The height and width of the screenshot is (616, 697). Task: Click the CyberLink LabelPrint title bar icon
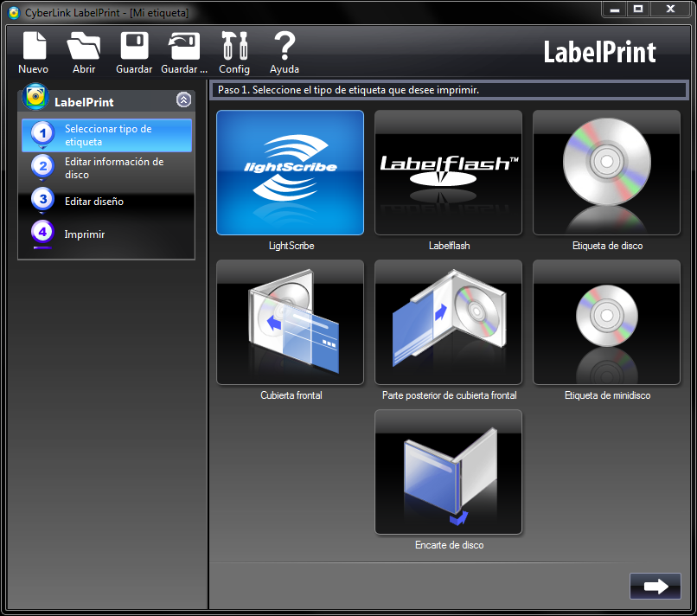(13, 12)
